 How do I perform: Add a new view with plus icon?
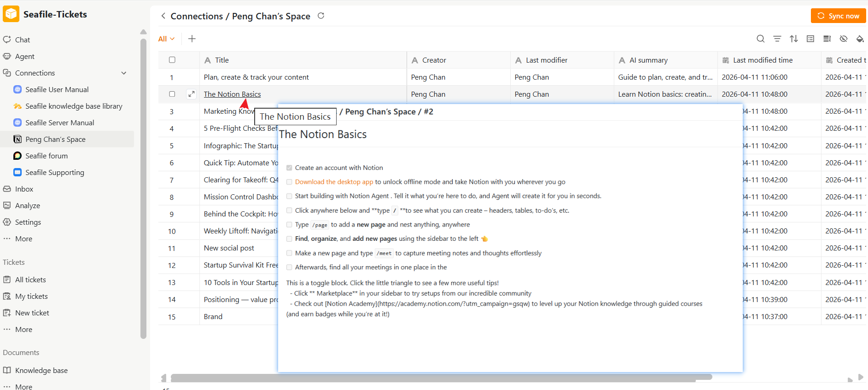[192, 39]
